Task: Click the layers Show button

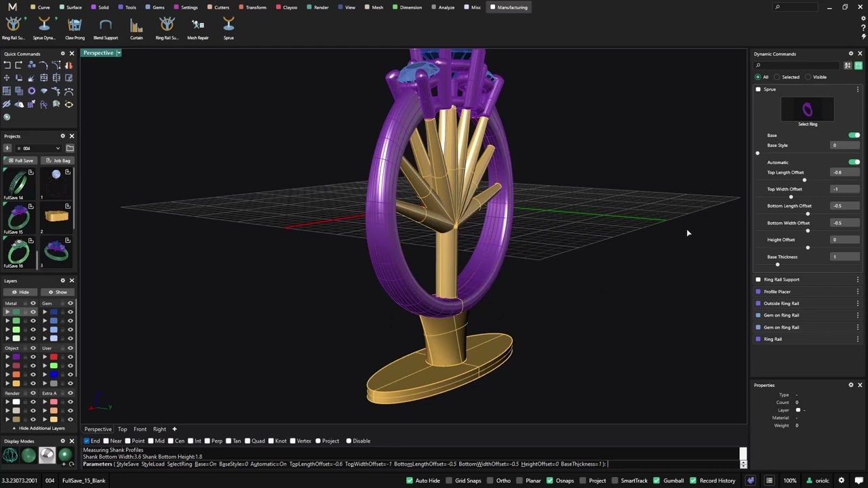Action: click(x=57, y=292)
